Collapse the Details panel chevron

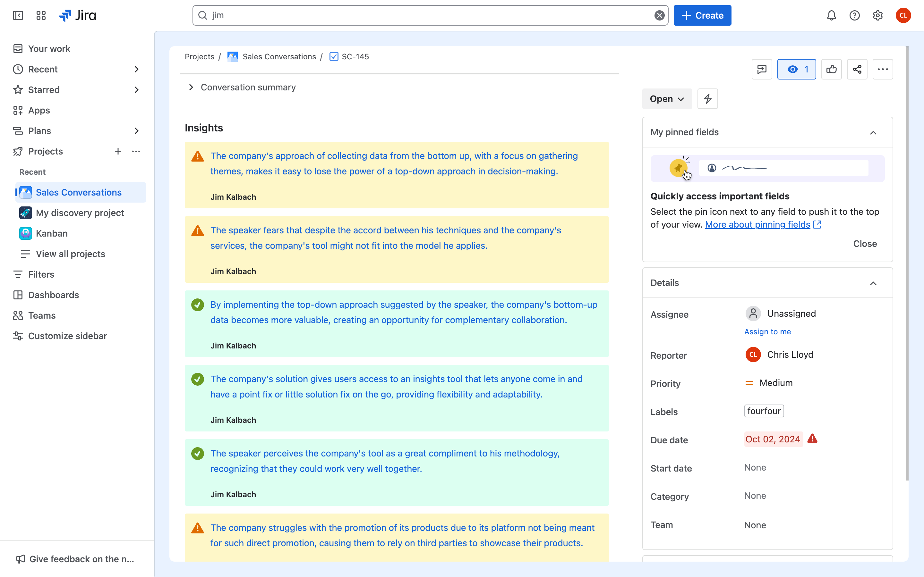pyautogui.click(x=873, y=283)
